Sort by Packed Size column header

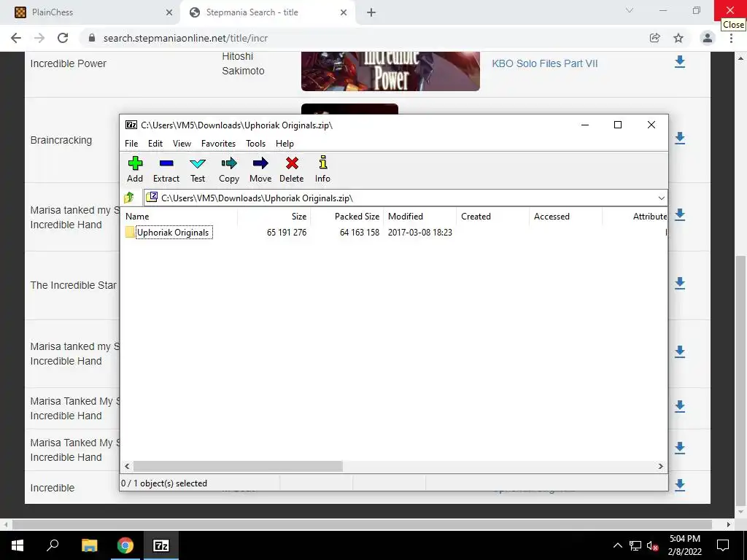click(x=347, y=216)
